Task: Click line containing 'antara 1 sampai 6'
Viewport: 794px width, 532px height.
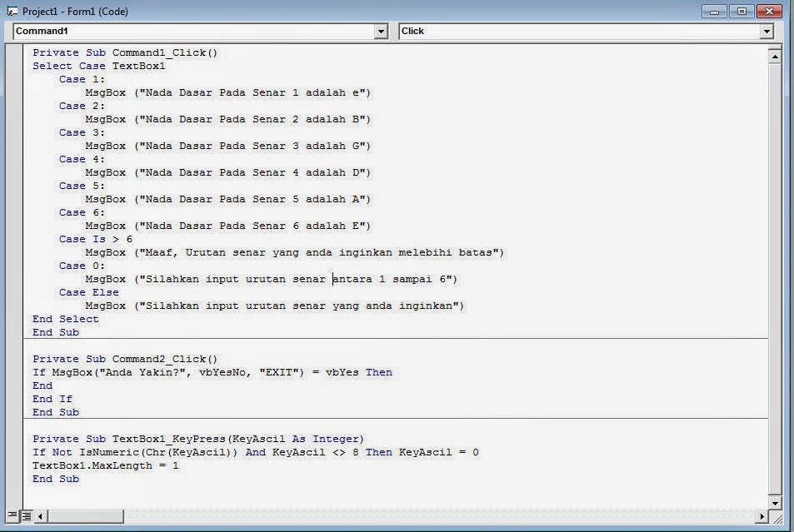Action: (x=272, y=279)
